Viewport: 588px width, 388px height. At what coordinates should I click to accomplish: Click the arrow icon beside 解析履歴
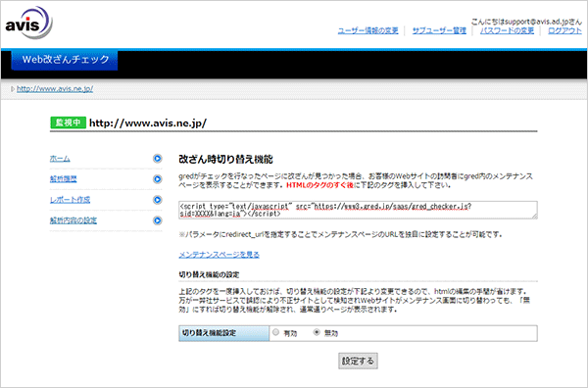(158, 179)
